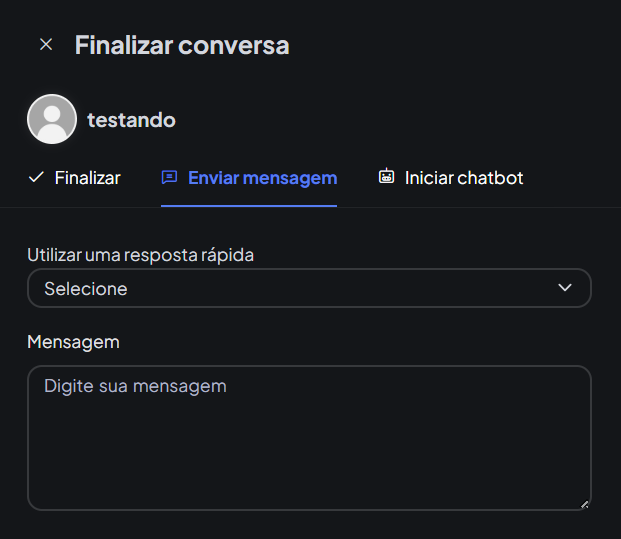Click the checkmark icon beside Finalizar

click(36, 178)
